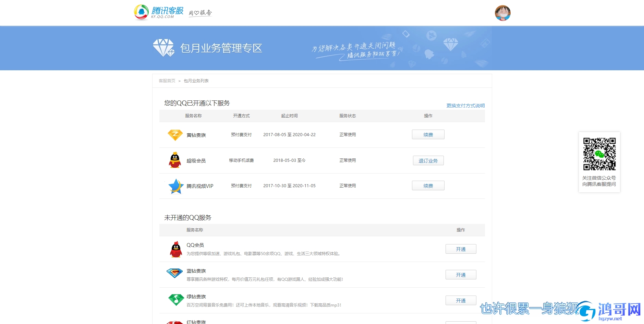This screenshot has width=644, height=324.
Task: Click 包月业务列表 breadcrumb item
Action: pyautogui.click(x=196, y=81)
